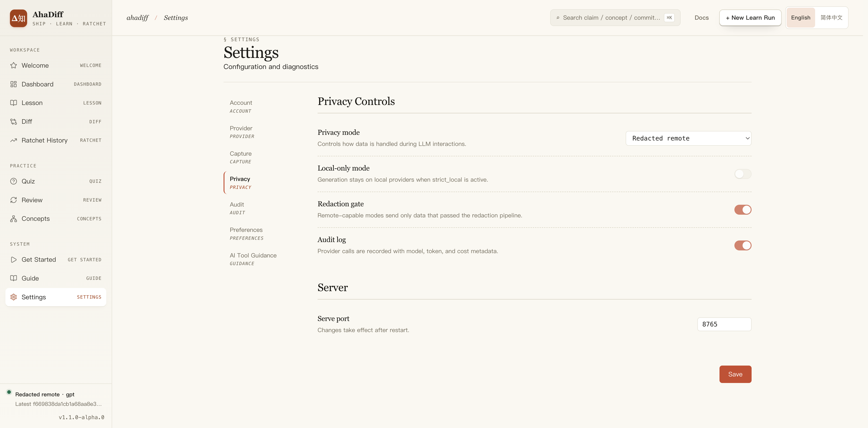The image size is (868, 428).
Task: Open the Concepts page
Action: point(56,219)
